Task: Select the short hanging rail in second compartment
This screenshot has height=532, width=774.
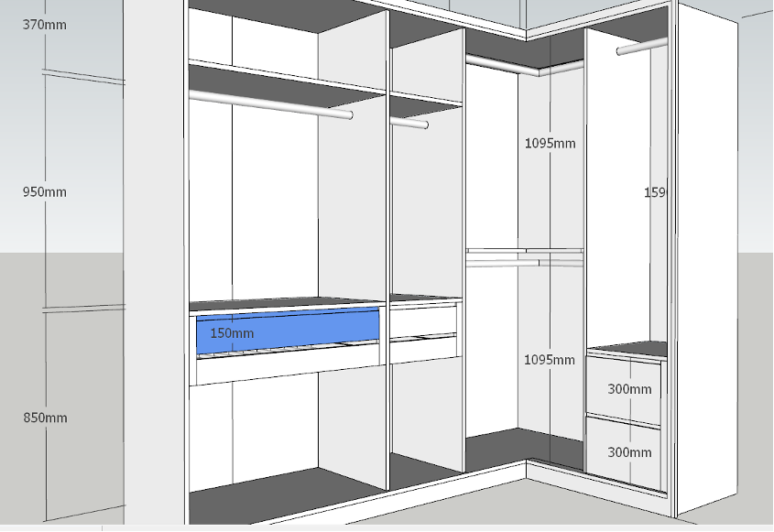Action: click(409, 123)
